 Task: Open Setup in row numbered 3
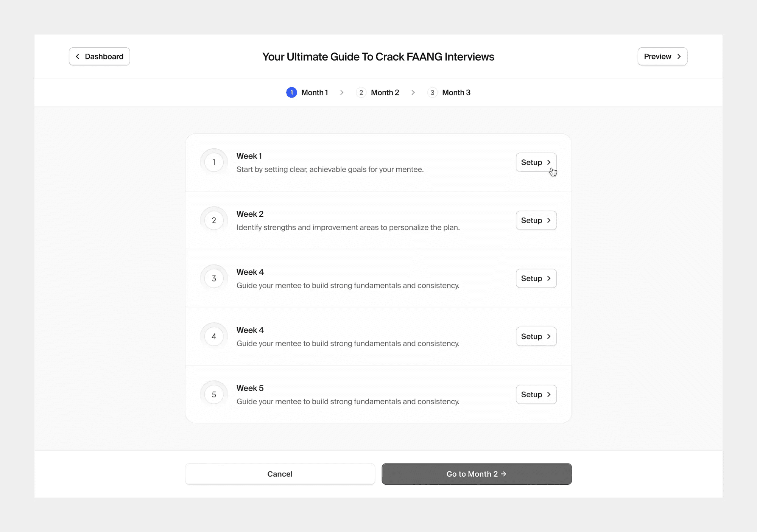click(x=536, y=278)
